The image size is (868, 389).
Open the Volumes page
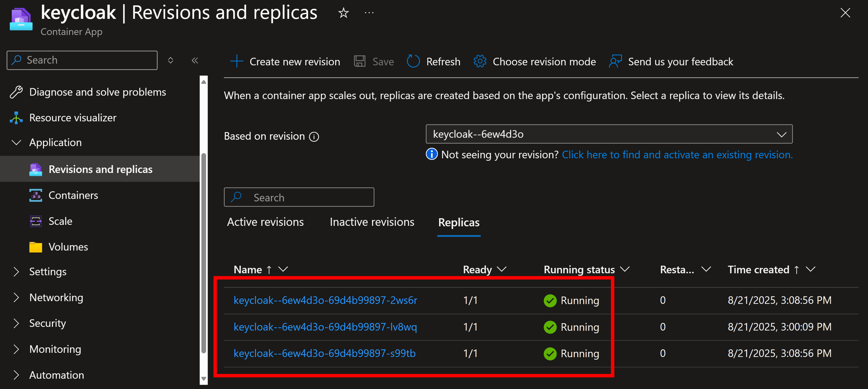coord(68,247)
